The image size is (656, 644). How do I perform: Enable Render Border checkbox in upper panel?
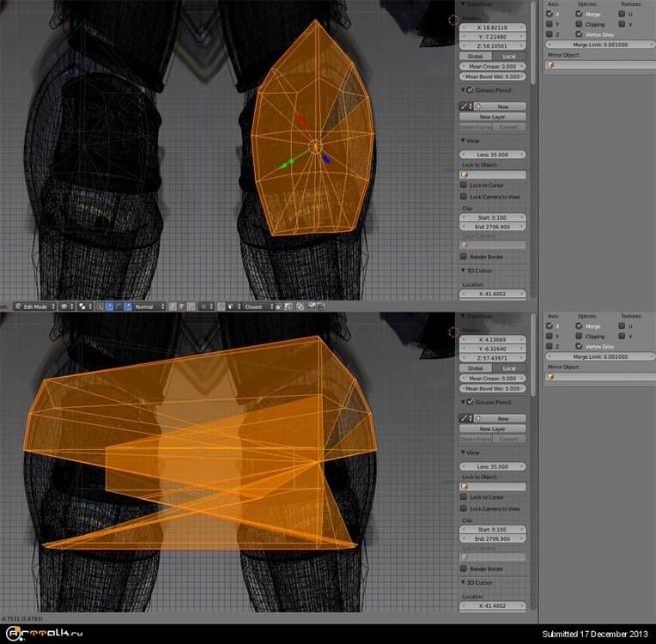click(x=464, y=257)
